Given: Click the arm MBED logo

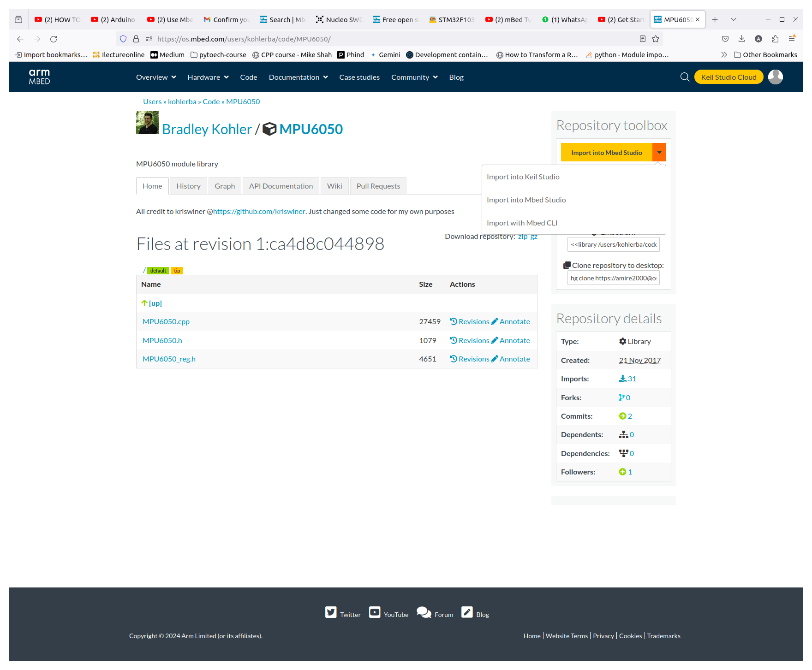Looking at the screenshot, I should pyautogui.click(x=39, y=77).
